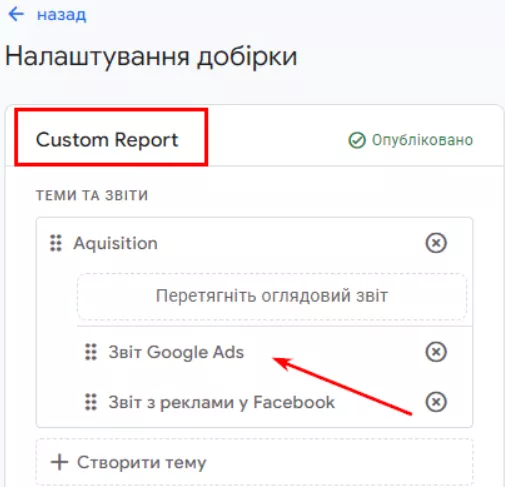Click Створити тему to add a topic
This screenshot has width=505, height=487.
(x=142, y=463)
